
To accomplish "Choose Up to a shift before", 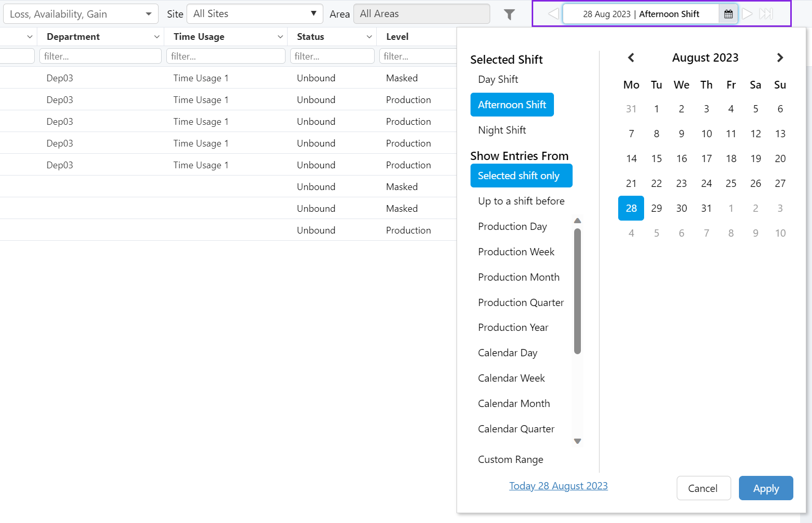I will [521, 201].
